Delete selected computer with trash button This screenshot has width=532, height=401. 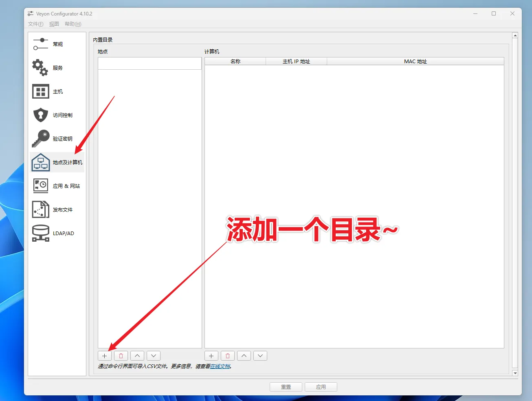[228, 356]
